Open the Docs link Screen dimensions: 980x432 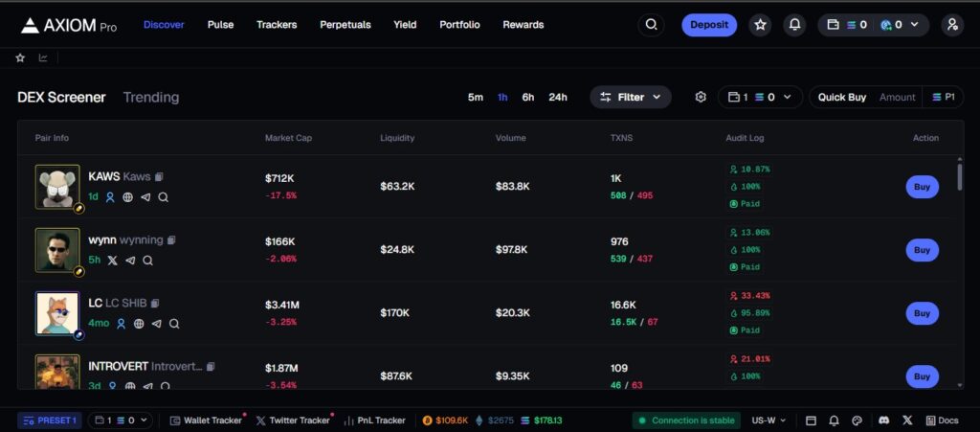click(942, 421)
